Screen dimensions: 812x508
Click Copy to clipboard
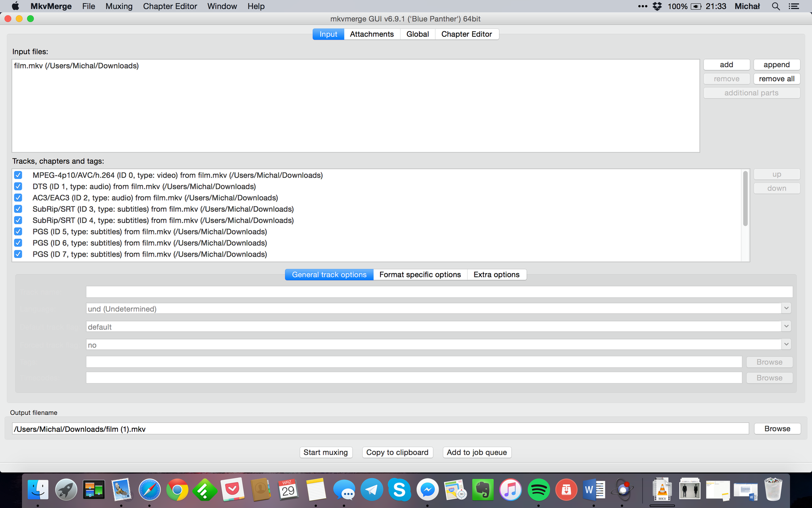[398, 452]
